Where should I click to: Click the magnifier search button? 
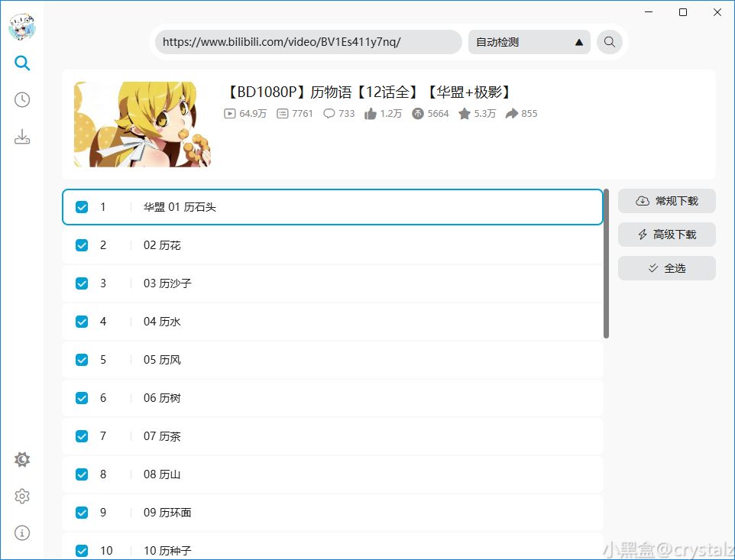coord(610,42)
